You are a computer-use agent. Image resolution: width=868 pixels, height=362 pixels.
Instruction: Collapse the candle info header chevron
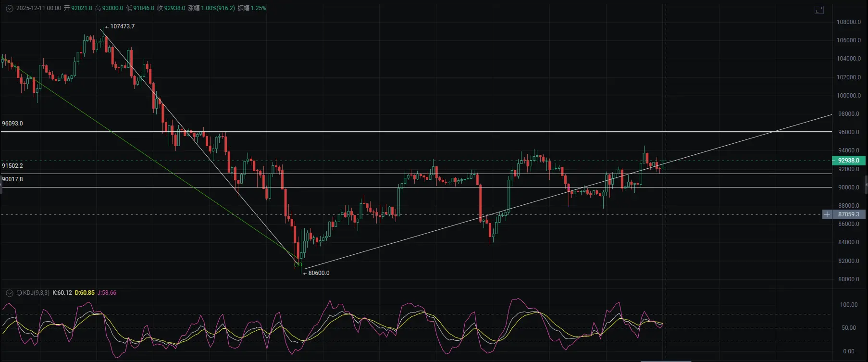click(x=9, y=9)
